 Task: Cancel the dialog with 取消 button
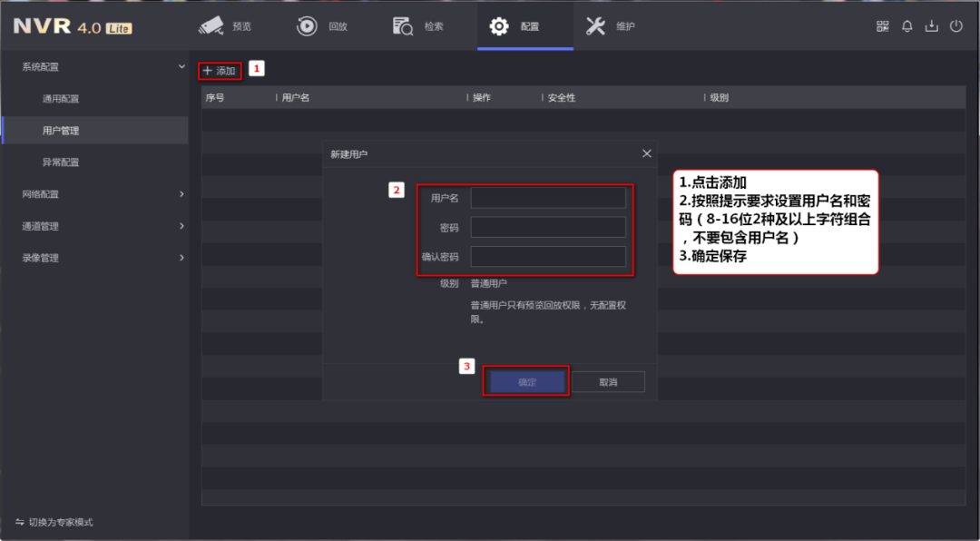[608, 381]
